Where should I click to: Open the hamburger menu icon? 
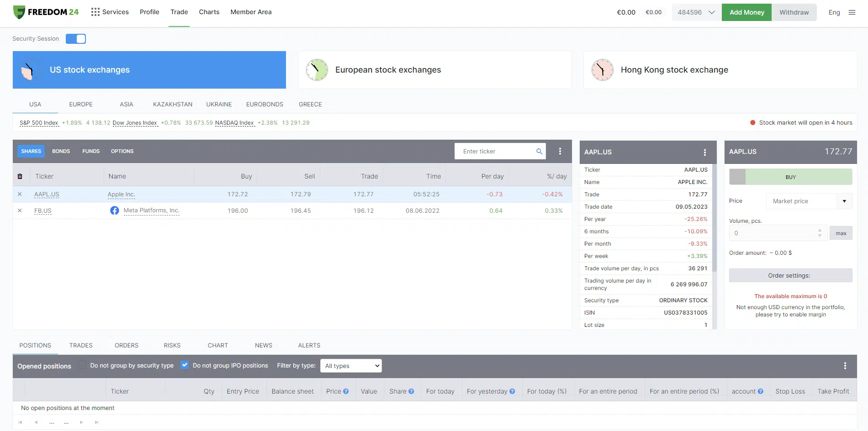tap(852, 12)
